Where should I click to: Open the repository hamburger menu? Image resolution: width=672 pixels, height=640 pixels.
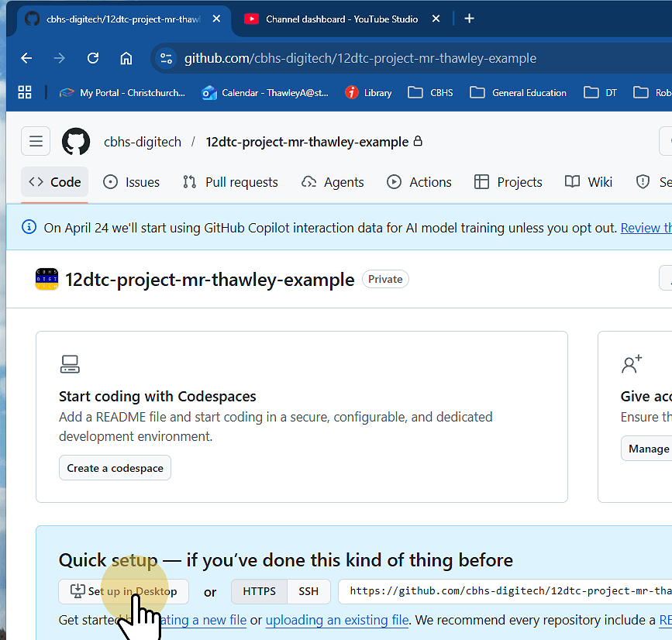tap(36, 141)
